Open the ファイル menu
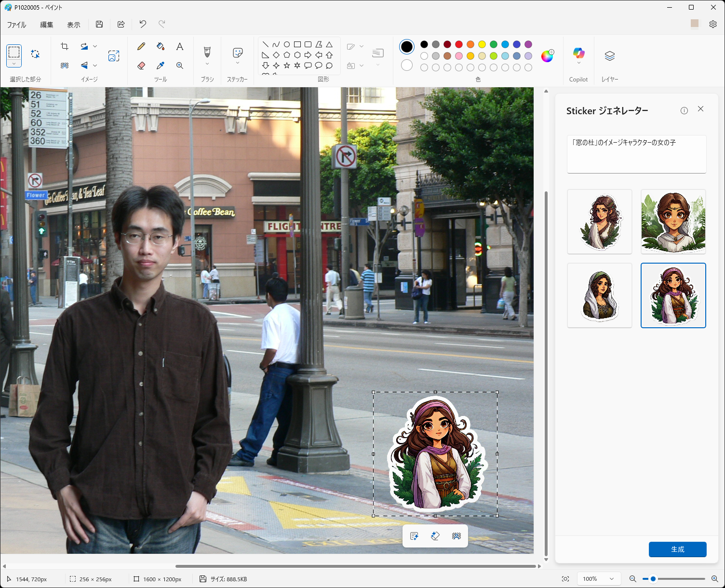Screen dimensions: 725x588 16,24
